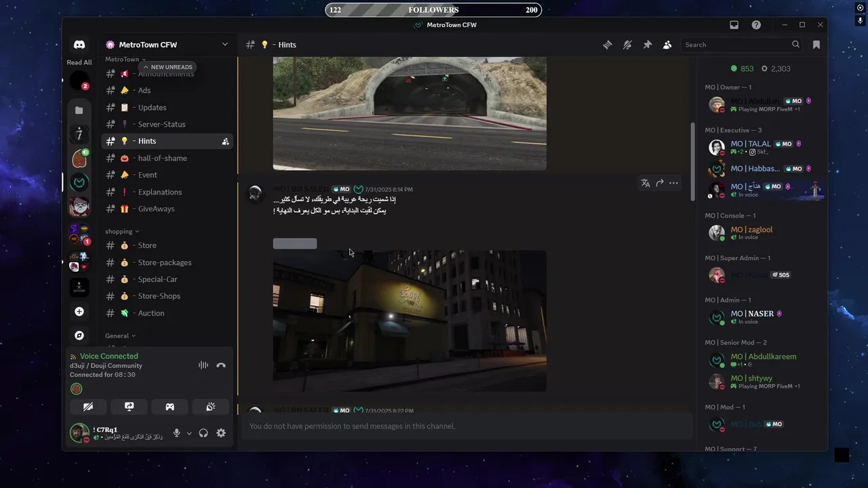The width and height of the screenshot is (868, 488).
Task: Click voice connection signal icon
Action: click(74, 357)
